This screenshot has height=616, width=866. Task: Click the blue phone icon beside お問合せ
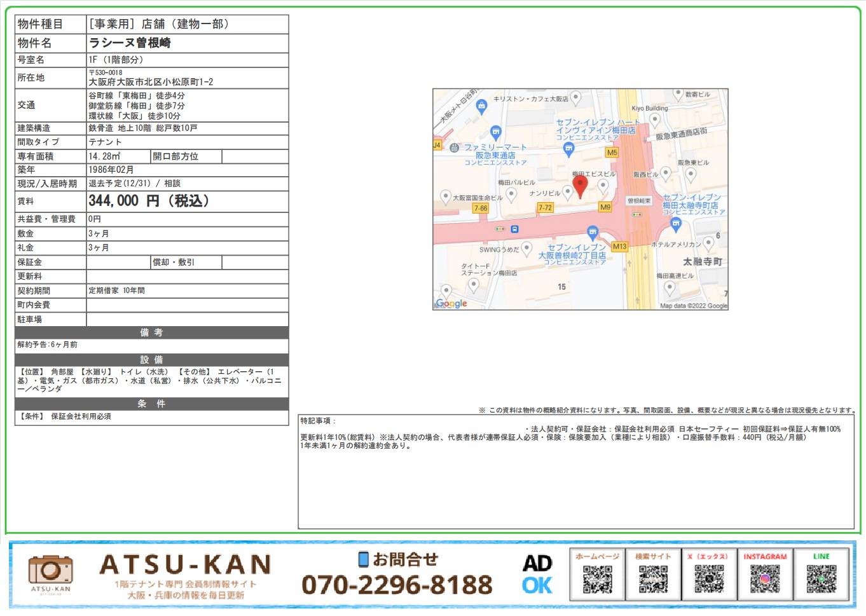click(x=363, y=559)
